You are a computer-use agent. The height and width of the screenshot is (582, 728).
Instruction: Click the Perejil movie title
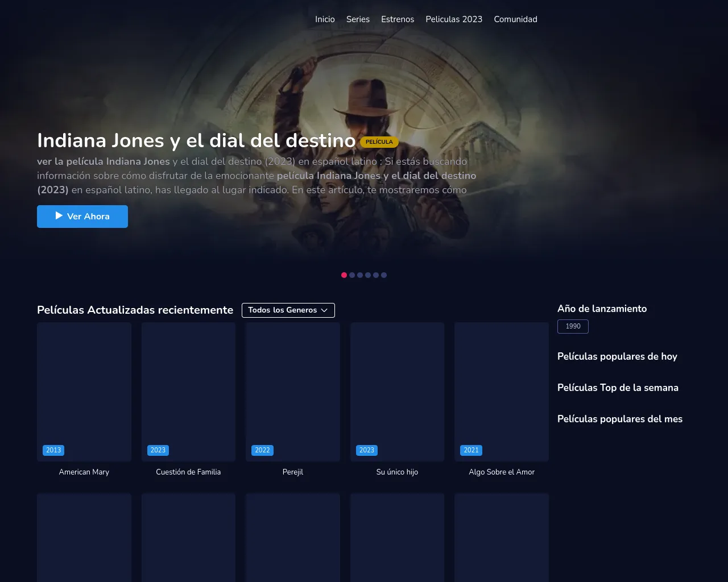pos(293,472)
